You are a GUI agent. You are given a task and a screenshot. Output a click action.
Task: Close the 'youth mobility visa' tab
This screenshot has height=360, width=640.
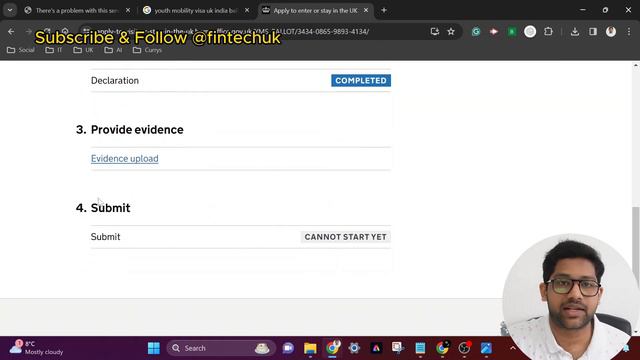coord(247,10)
